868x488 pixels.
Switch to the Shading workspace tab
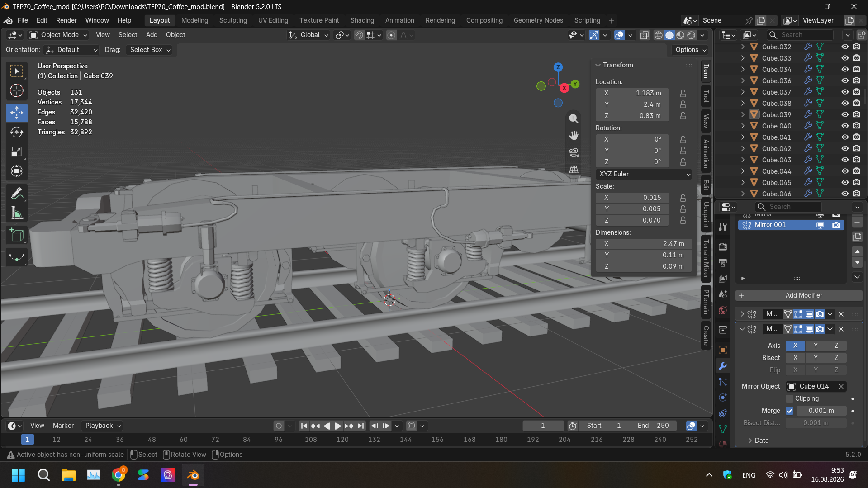click(362, 20)
